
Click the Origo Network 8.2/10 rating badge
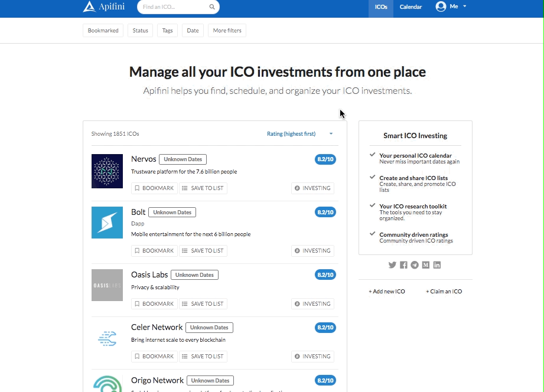click(x=325, y=381)
